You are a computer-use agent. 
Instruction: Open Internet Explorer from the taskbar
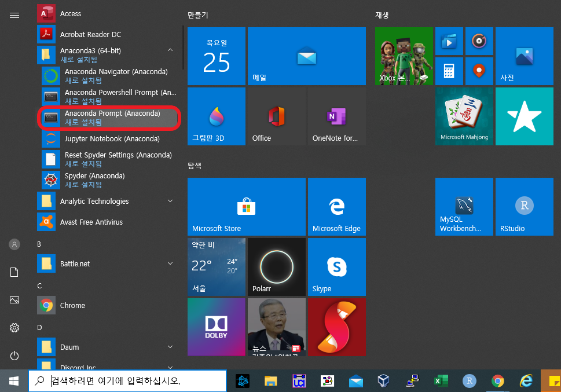click(526, 381)
